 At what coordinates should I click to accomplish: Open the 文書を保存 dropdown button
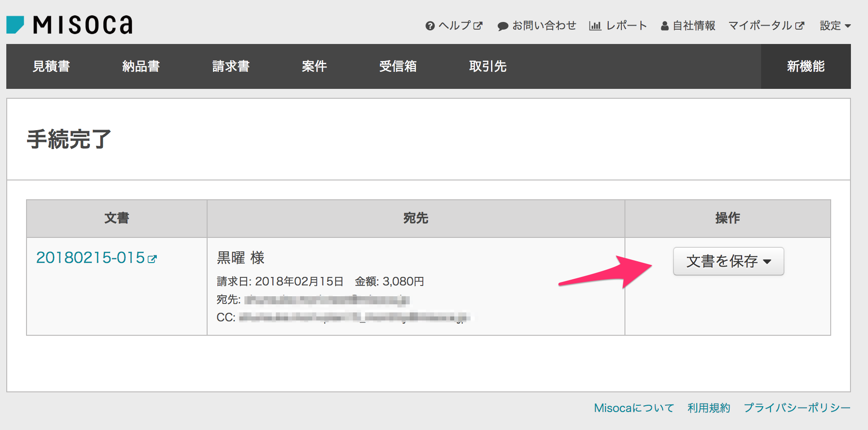(x=728, y=261)
